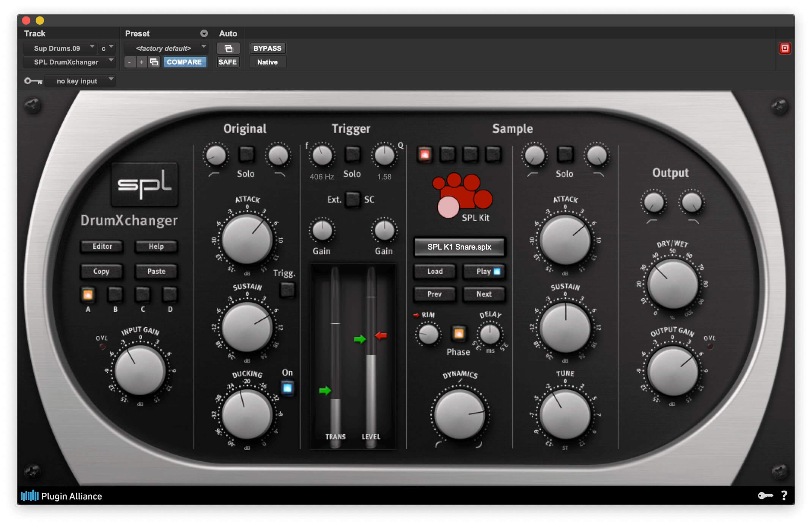
Task: Click Next sample button
Action: (x=484, y=294)
